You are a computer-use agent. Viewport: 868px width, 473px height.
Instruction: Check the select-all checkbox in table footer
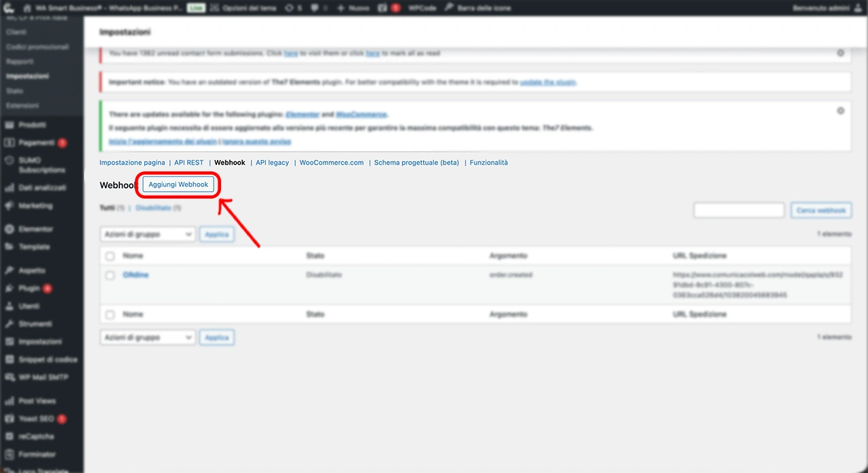tap(110, 315)
